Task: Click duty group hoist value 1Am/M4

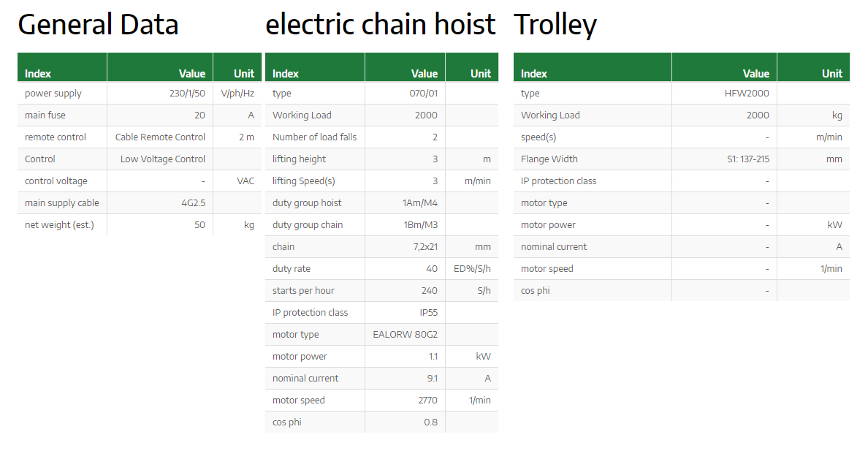Action: pyautogui.click(x=420, y=202)
